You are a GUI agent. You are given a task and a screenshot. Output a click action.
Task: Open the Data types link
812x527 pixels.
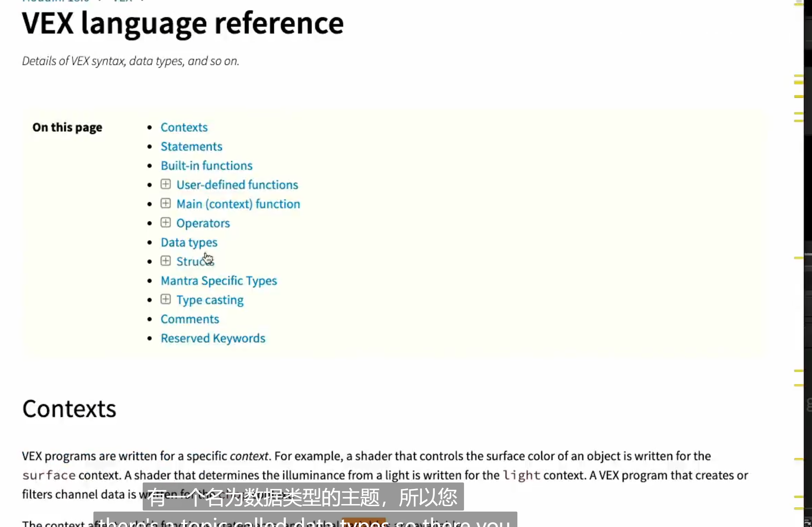click(189, 242)
